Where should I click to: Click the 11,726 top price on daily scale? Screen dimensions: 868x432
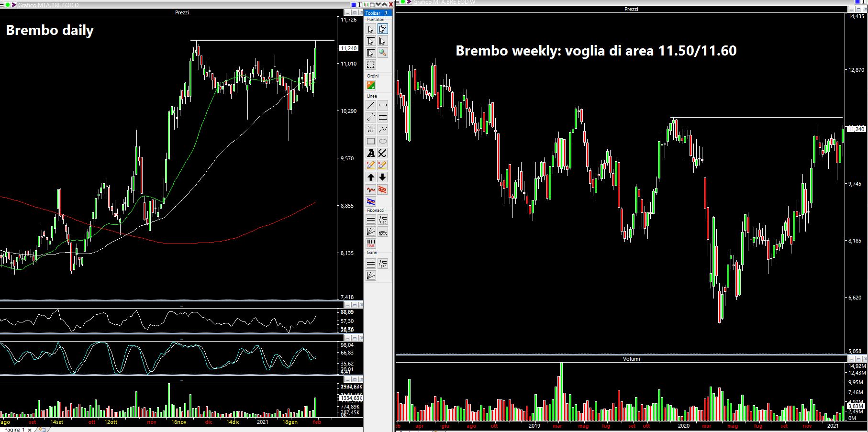[x=348, y=20]
